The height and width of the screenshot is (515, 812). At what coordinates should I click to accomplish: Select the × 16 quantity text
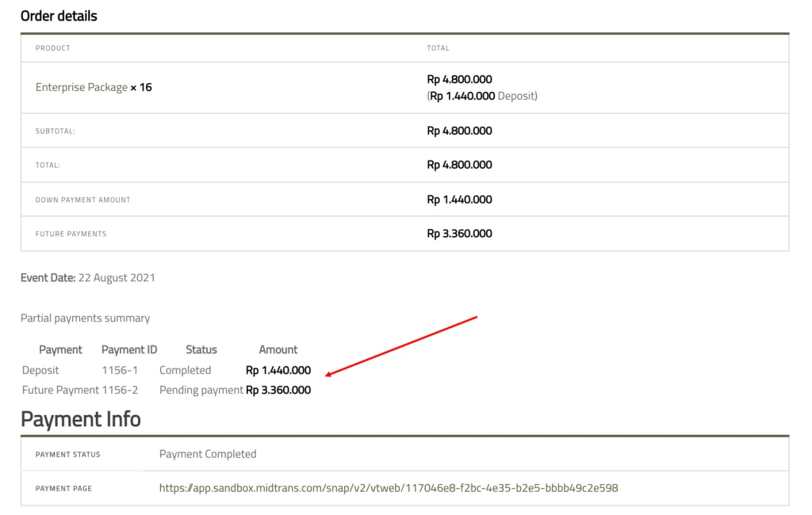coord(141,87)
